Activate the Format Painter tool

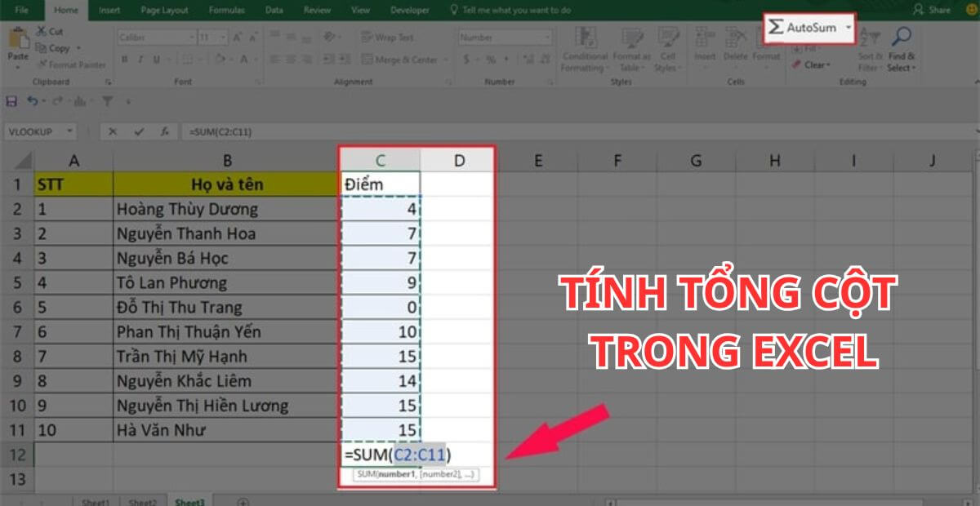pyautogui.click(x=71, y=64)
